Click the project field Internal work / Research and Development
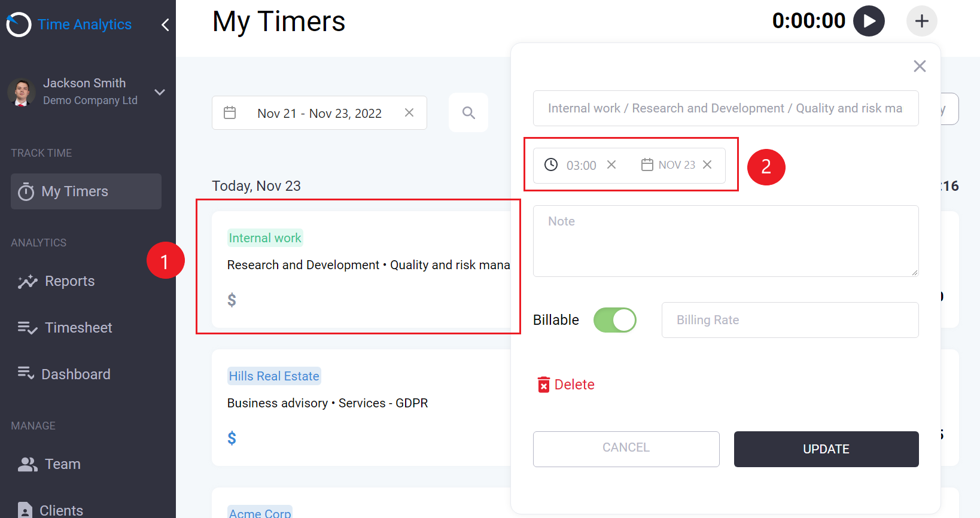 pos(726,108)
